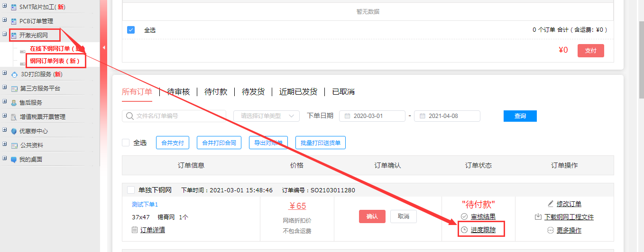Click the search magnifier icon in the order search box
The image size is (644, 252).
[129, 116]
